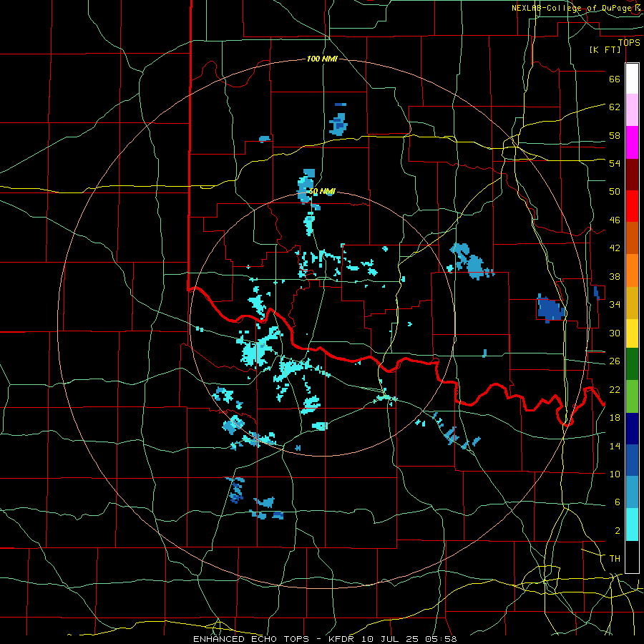Click the 2 value on the legend

click(x=618, y=531)
